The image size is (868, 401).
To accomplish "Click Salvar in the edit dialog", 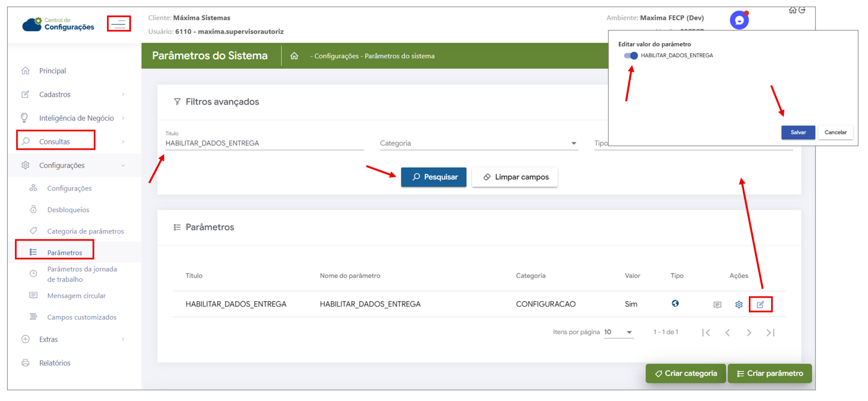I will point(798,132).
